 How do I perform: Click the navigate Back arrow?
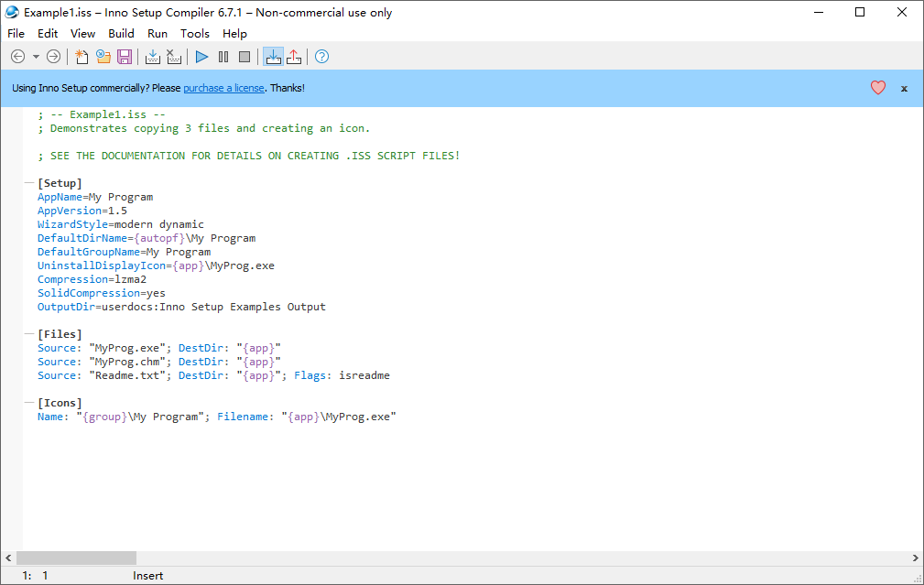pos(17,57)
